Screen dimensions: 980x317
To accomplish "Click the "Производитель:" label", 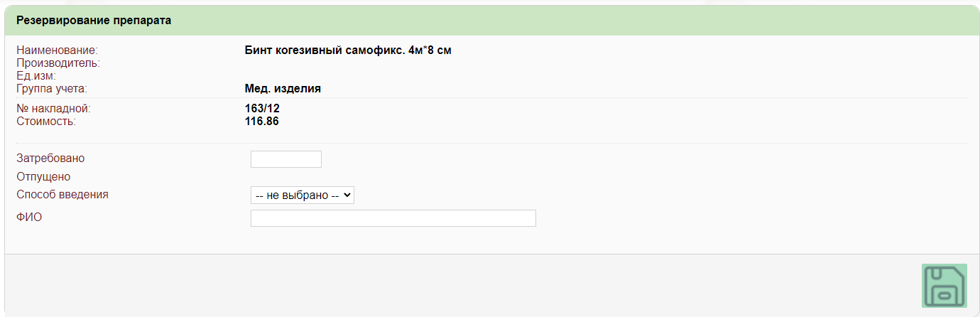I will pos(58,63).
